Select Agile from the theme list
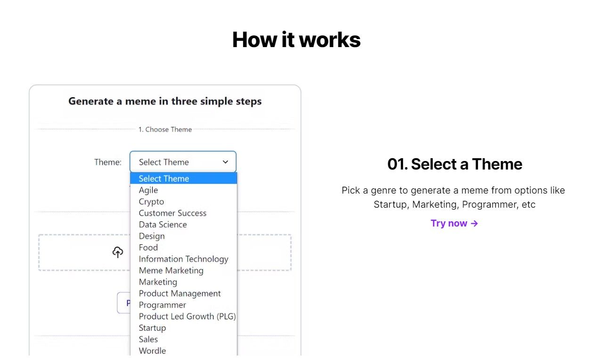591x364 pixels. pos(184,190)
